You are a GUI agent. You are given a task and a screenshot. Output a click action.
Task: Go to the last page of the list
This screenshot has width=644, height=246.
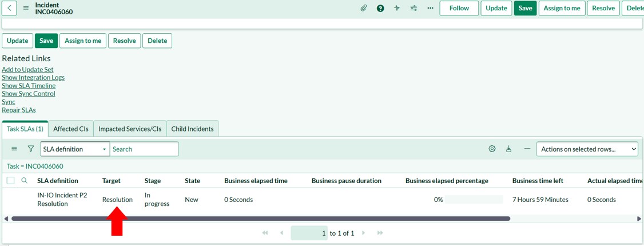tap(380, 233)
